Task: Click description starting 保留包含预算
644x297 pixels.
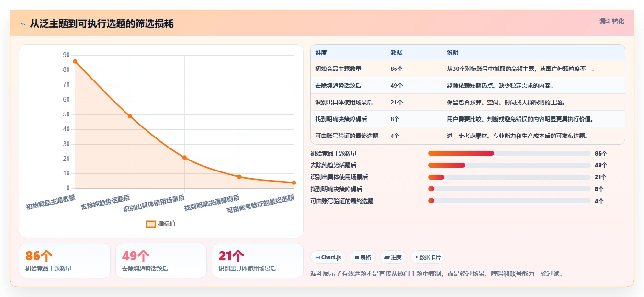Action: coord(506,103)
